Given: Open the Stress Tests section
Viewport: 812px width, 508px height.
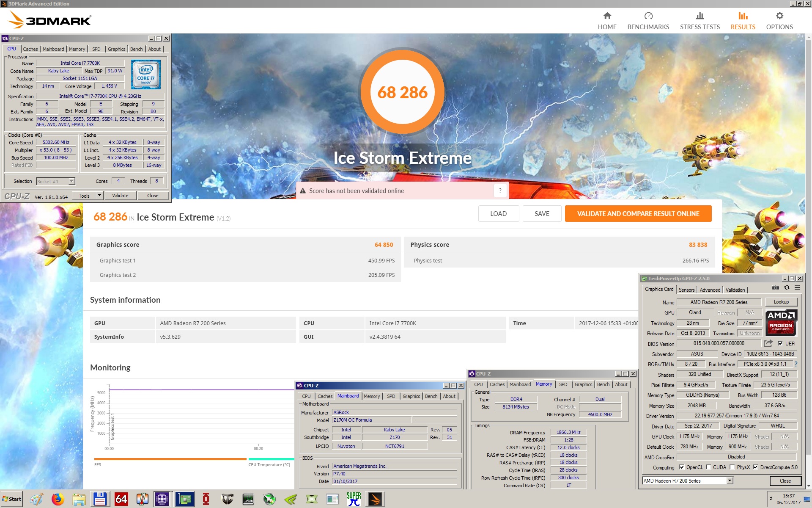Looking at the screenshot, I should point(700,21).
